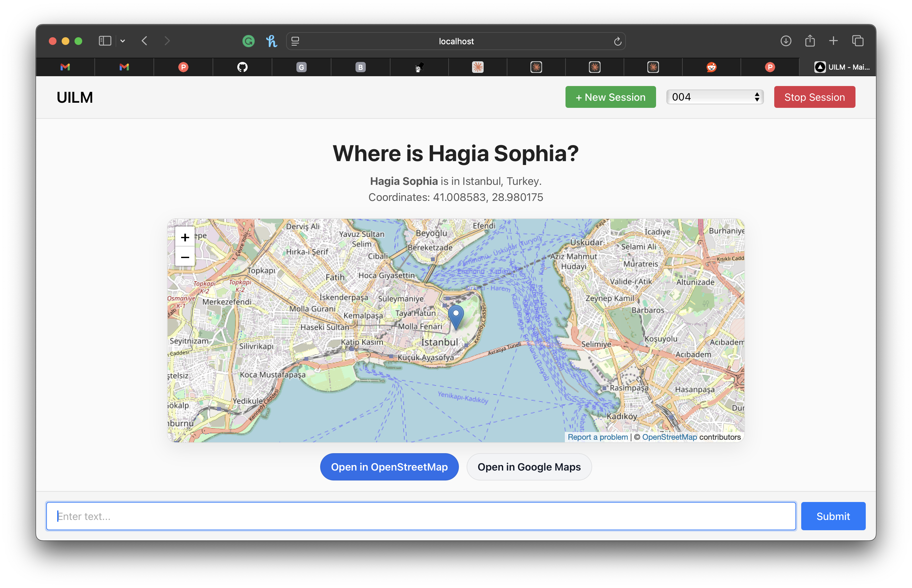The width and height of the screenshot is (912, 588).
Task: Open the Grammarly extension icon
Action: [248, 41]
